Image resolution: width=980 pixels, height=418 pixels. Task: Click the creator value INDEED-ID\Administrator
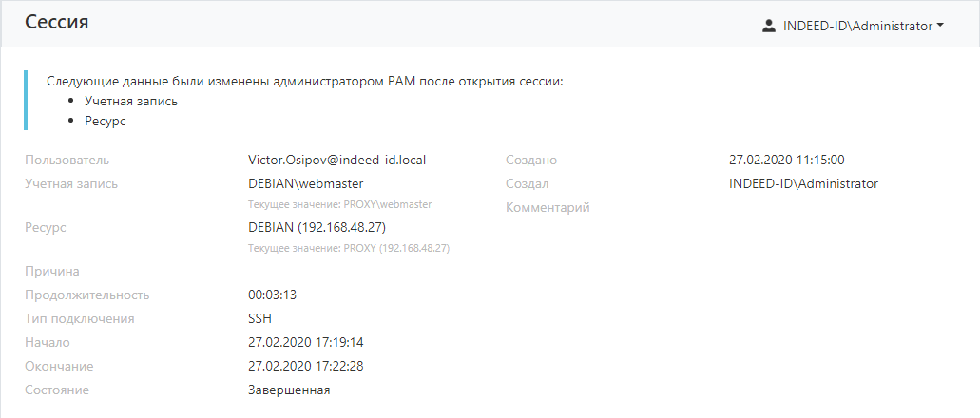coord(803,183)
